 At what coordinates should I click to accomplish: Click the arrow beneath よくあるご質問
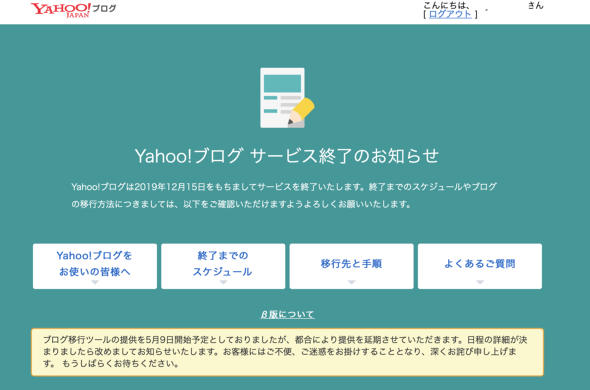(480, 282)
